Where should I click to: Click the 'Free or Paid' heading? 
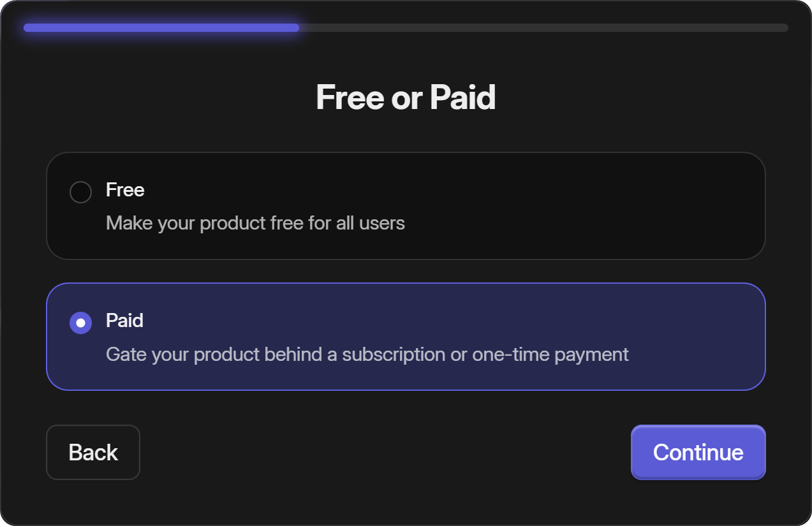[x=406, y=97]
